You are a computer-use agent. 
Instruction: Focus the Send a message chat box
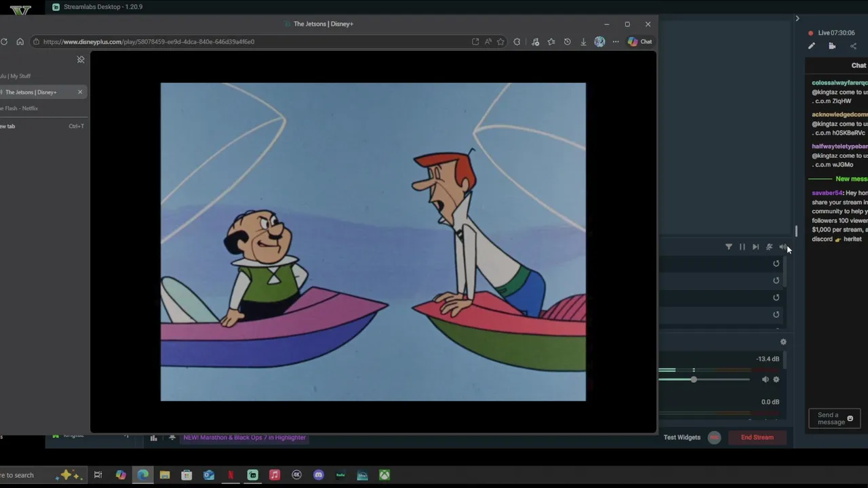point(834,419)
